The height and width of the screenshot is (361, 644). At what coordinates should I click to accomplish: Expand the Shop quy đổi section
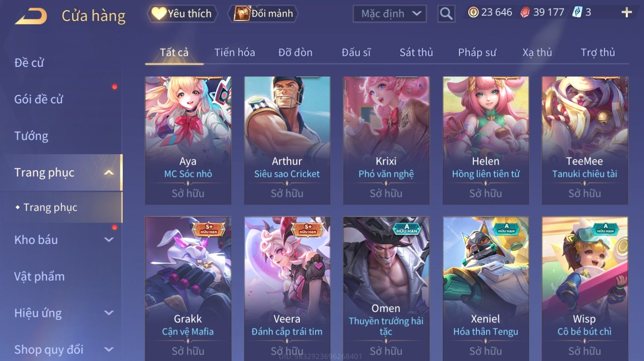[x=109, y=349]
